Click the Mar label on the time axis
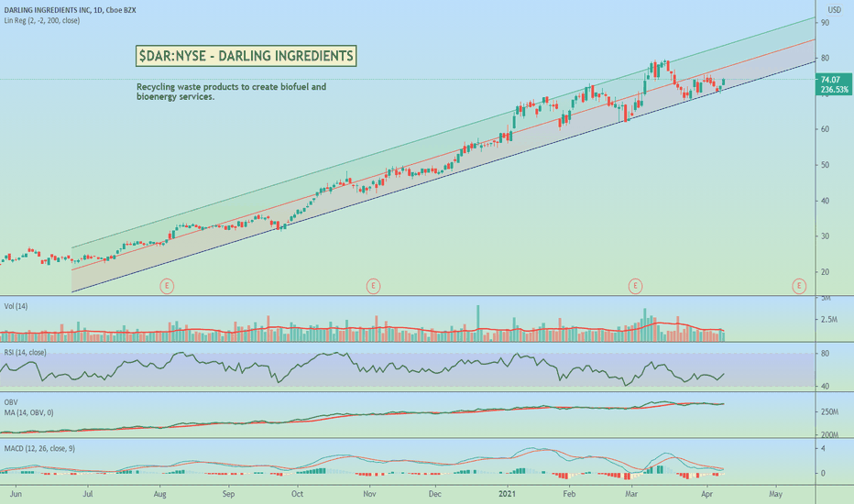Viewport: 854px width, 504px height. pos(631,494)
